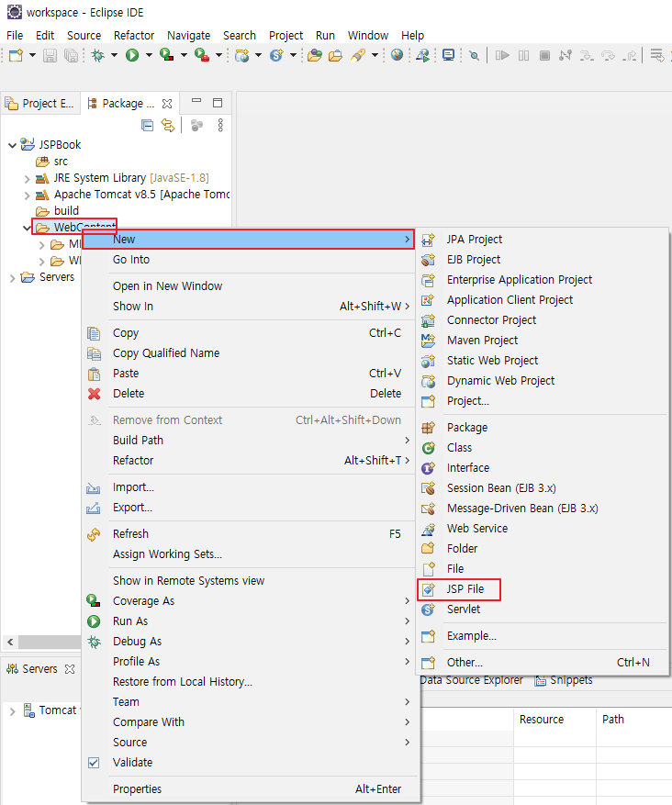Click Properties in the context menu
The height and width of the screenshot is (805, 672).
(250, 789)
